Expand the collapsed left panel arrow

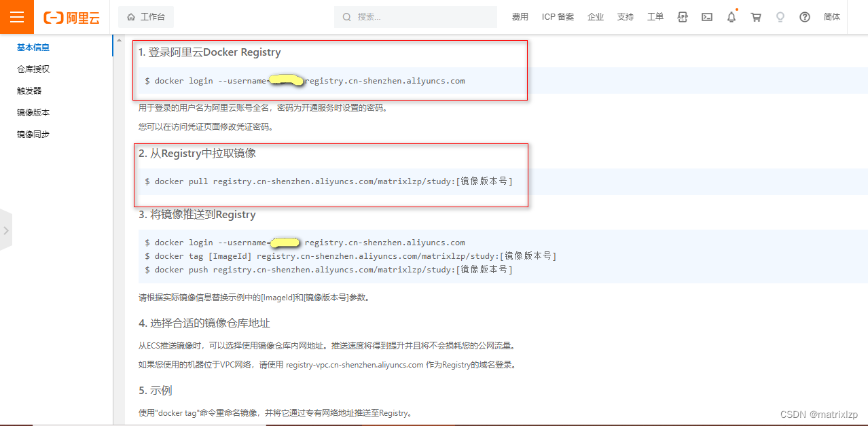[6, 230]
